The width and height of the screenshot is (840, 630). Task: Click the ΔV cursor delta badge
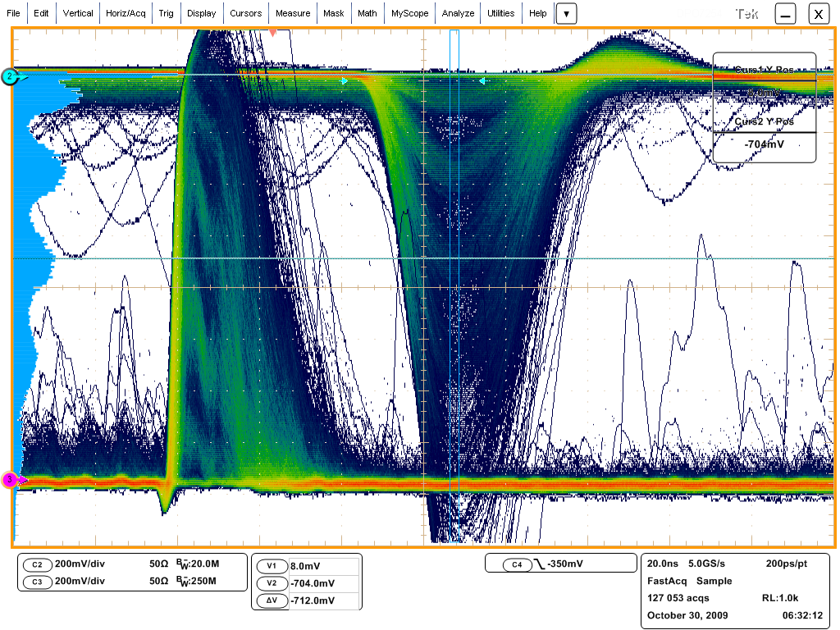272,600
